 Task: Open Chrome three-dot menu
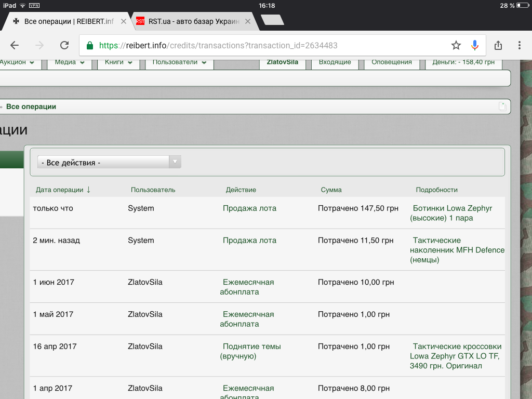(x=520, y=45)
